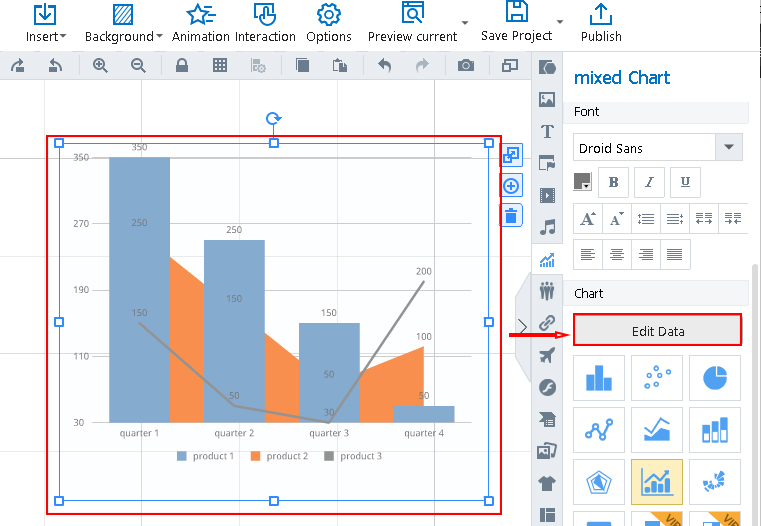761x526 pixels.
Task: Open Animation settings
Action: tap(200, 23)
